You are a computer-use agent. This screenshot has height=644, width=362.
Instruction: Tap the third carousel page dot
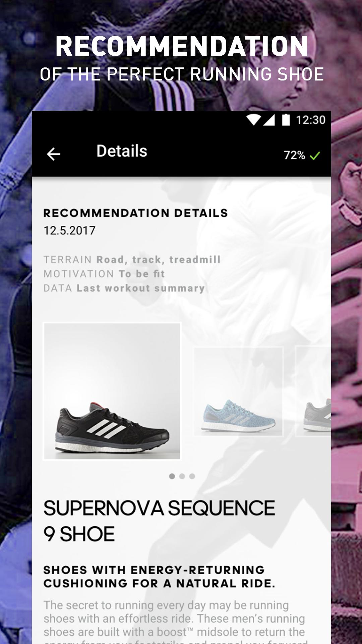click(192, 476)
